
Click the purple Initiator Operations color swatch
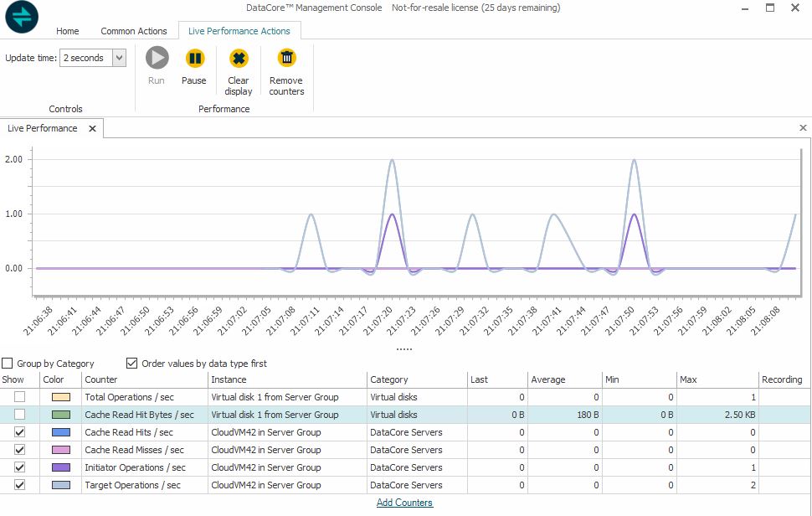click(60, 467)
